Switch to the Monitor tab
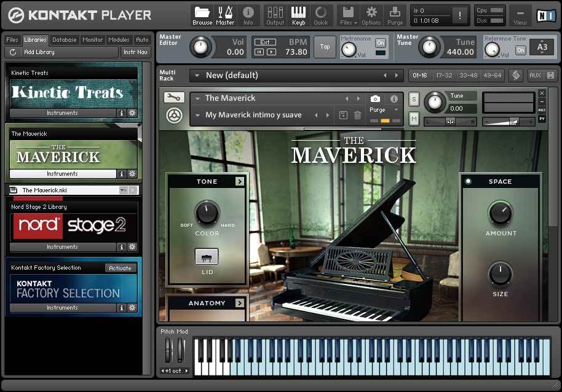Screen dimensions: 562x392 coord(92,40)
